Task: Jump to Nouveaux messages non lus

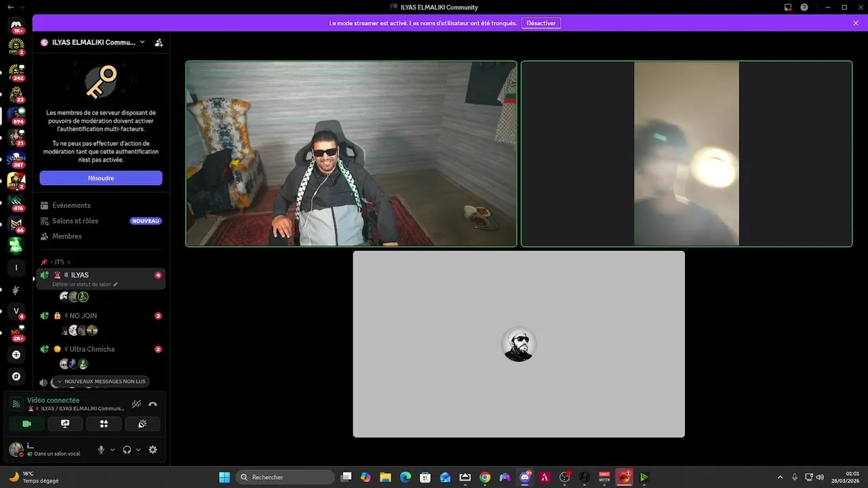Action: [x=100, y=382]
